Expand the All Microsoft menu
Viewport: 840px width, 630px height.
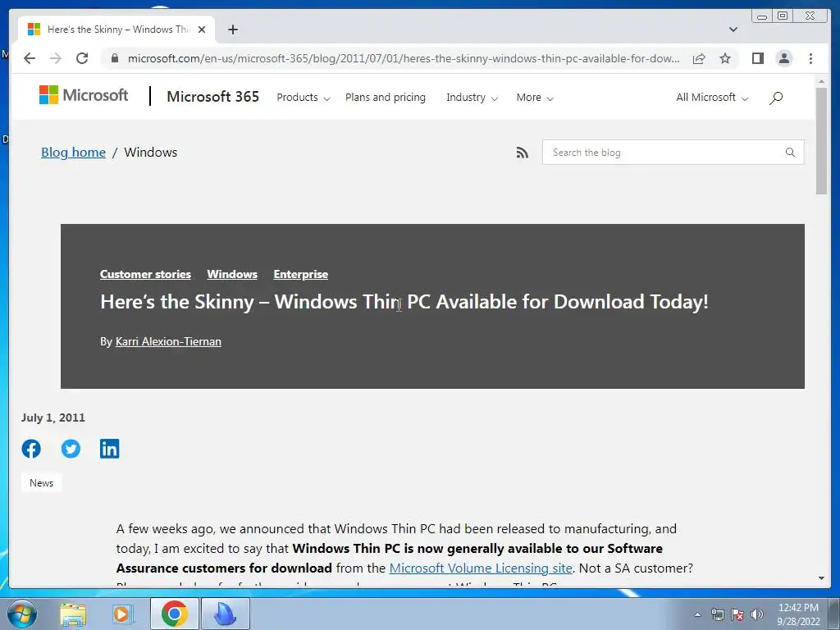click(712, 98)
